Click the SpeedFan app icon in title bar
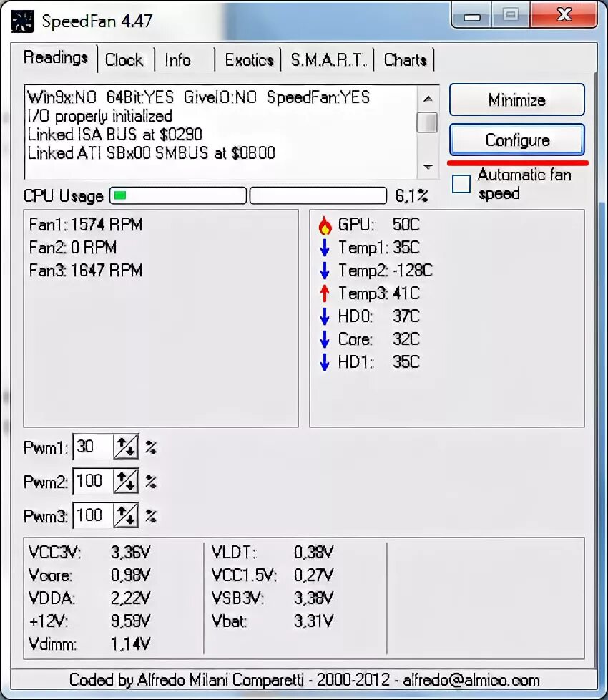The image size is (608, 700). [x=22, y=21]
